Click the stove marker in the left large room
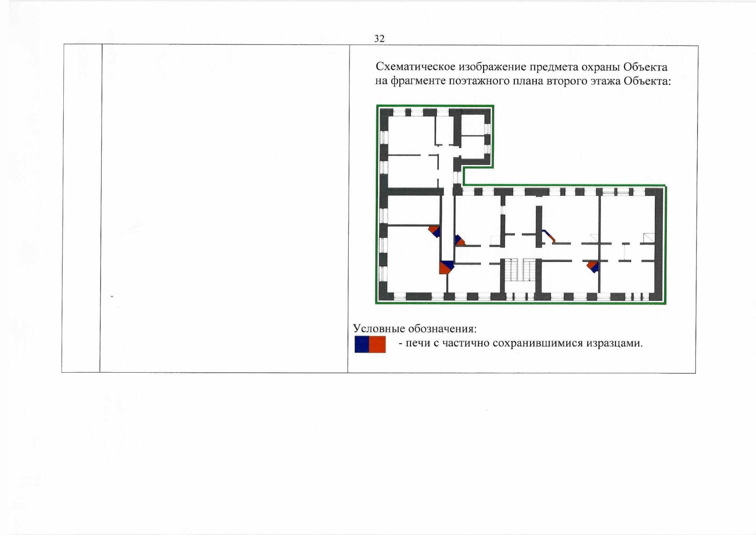This screenshot has width=756, height=535. (435, 231)
